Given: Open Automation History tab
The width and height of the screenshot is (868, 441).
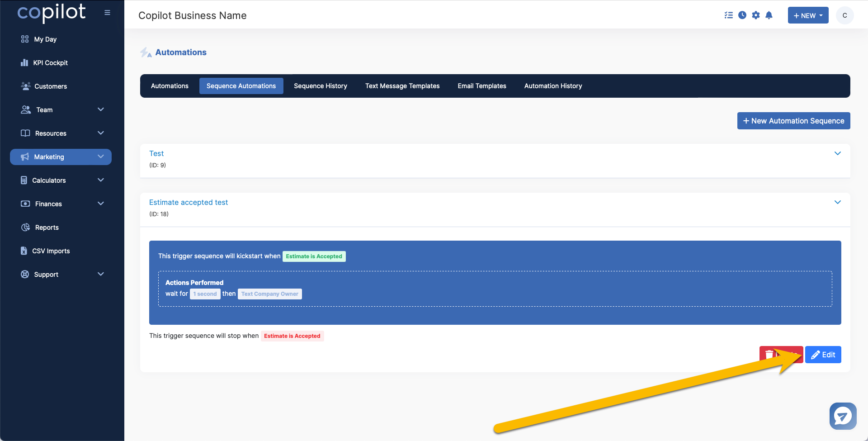Looking at the screenshot, I should click(553, 86).
